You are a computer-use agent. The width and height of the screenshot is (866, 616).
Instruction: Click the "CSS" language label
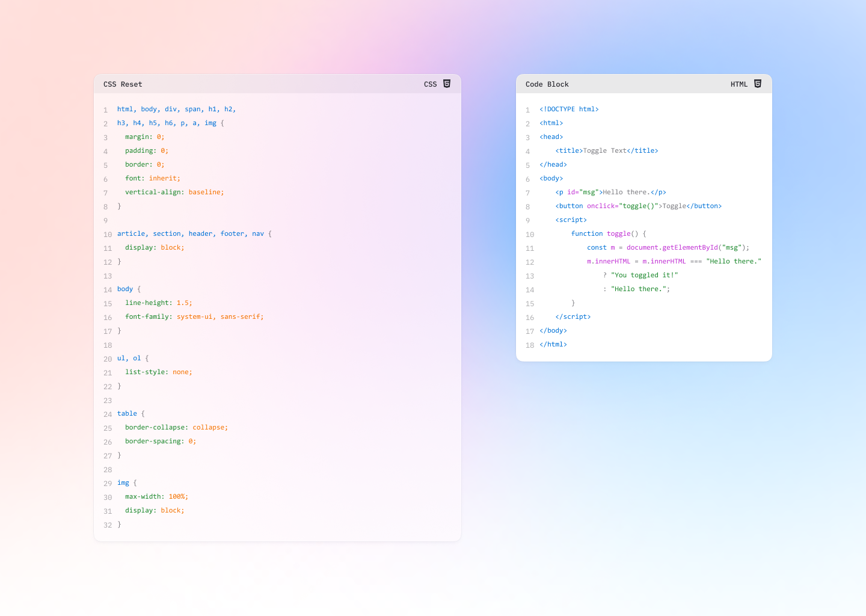pos(431,84)
